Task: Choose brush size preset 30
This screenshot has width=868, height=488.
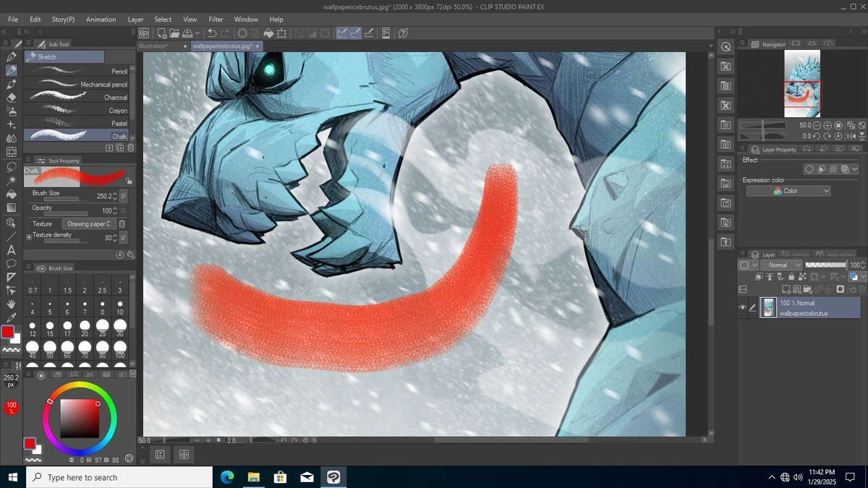Action: tap(120, 328)
